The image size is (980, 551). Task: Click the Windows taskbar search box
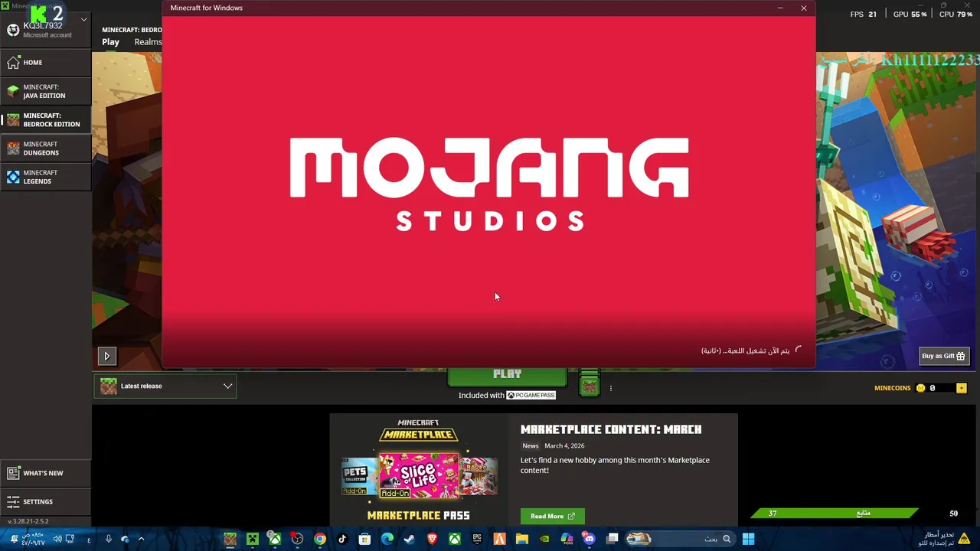click(681, 539)
